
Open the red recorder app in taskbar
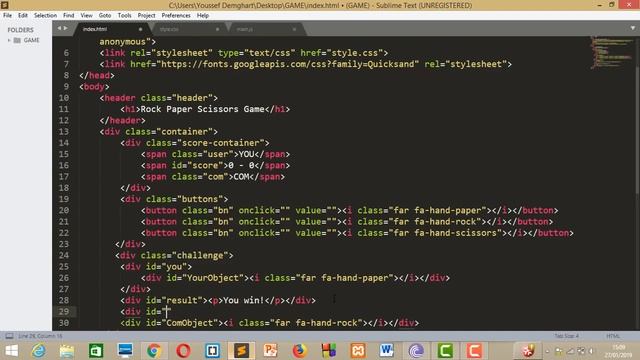528,351
